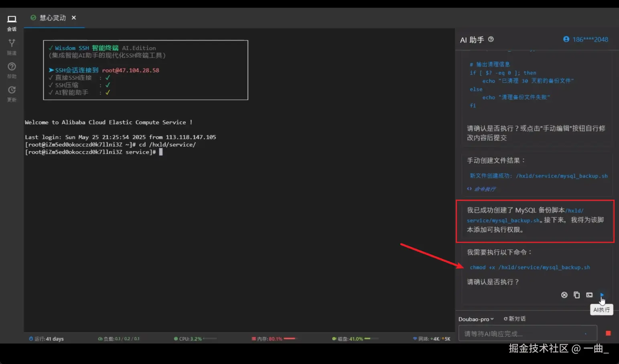Click the 手动创建文件结果 heading
The width and height of the screenshot is (619, 364).
pos(496,160)
